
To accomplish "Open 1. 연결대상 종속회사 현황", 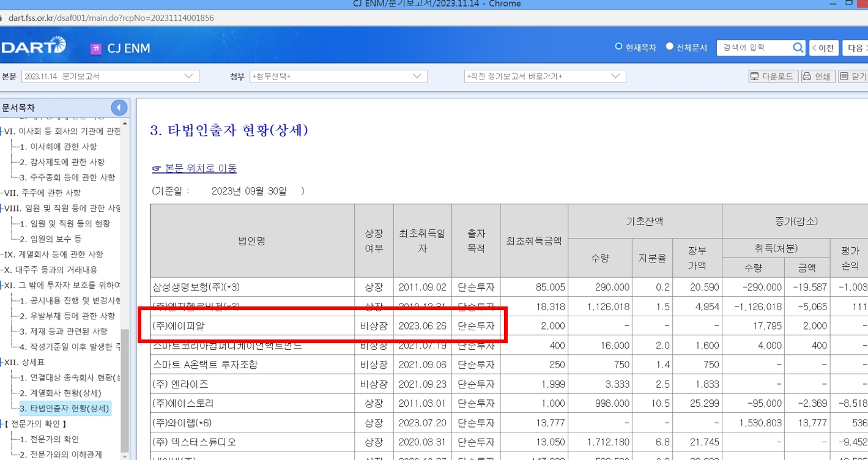I will (x=70, y=377).
